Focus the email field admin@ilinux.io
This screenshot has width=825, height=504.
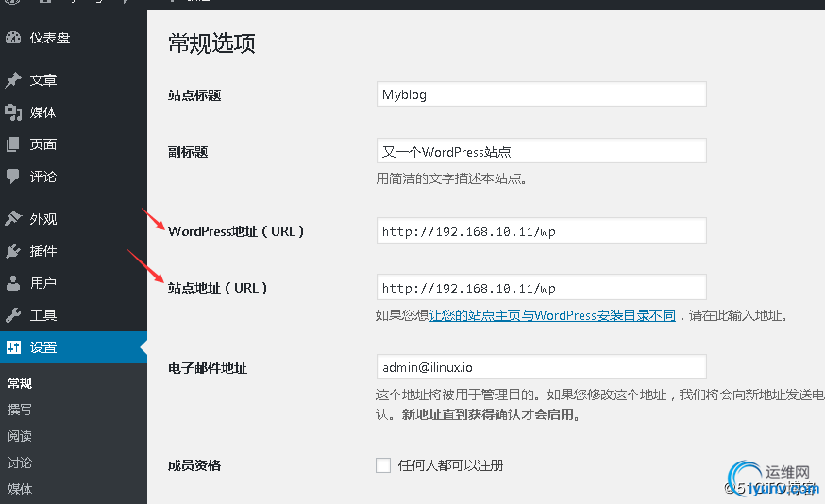click(x=542, y=367)
